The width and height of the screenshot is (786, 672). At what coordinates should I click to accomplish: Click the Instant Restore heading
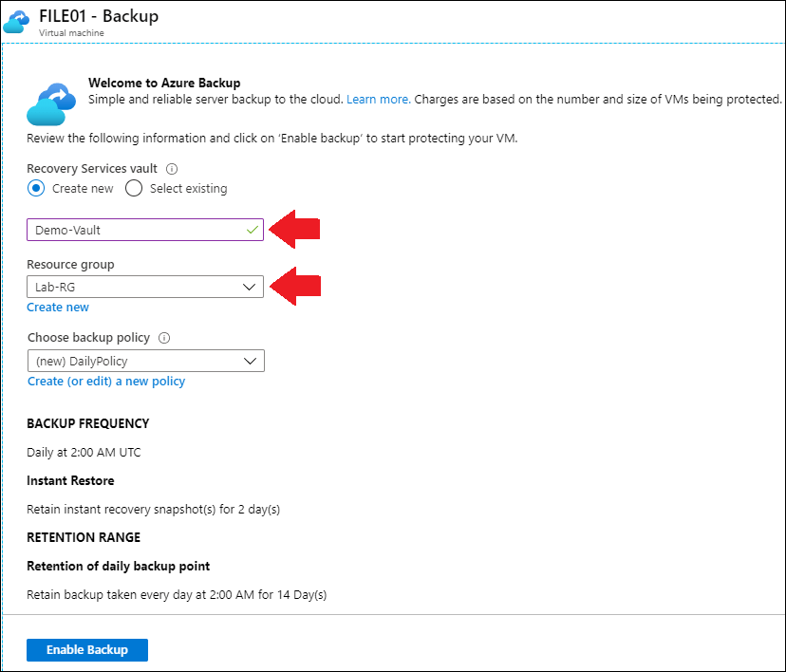[70, 480]
